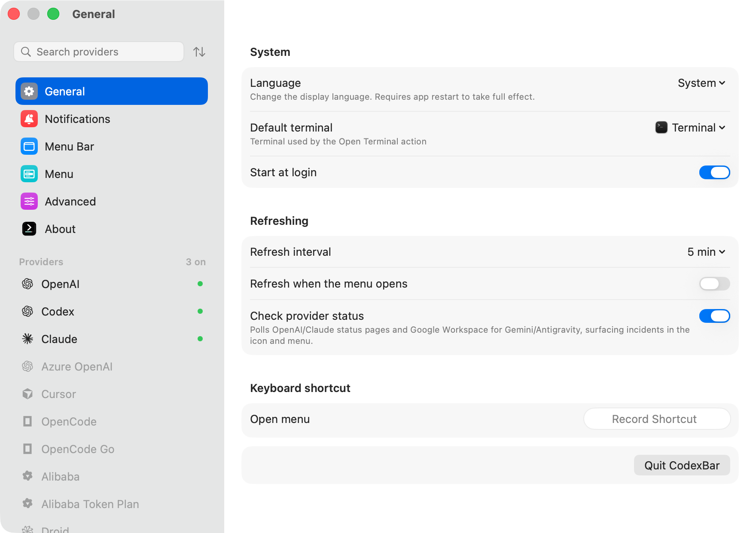This screenshot has height=533, width=756.
Task: Click the Cursor cube icon
Action: (x=27, y=394)
